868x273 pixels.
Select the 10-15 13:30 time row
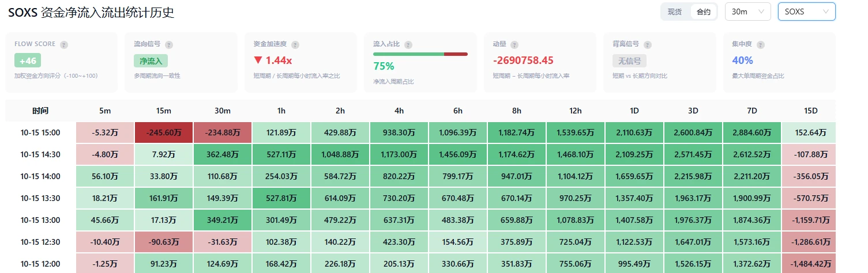coord(40,198)
